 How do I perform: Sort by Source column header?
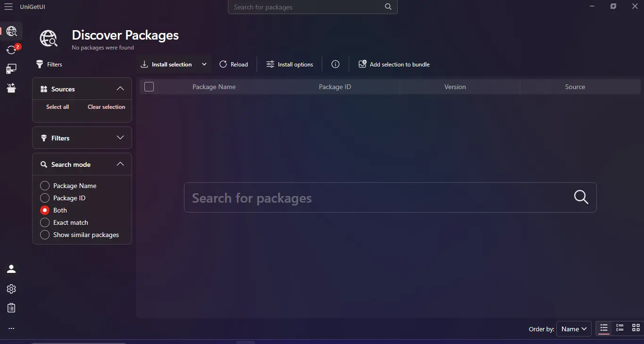click(575, 87)
